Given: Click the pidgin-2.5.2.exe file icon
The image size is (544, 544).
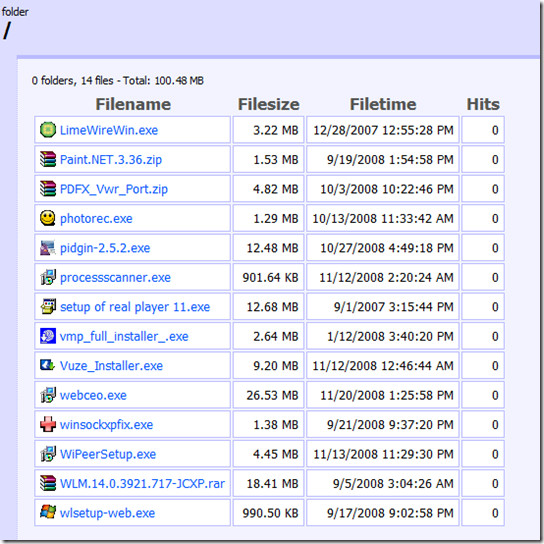Looking at the screenshot, I should tap(48, 248).
